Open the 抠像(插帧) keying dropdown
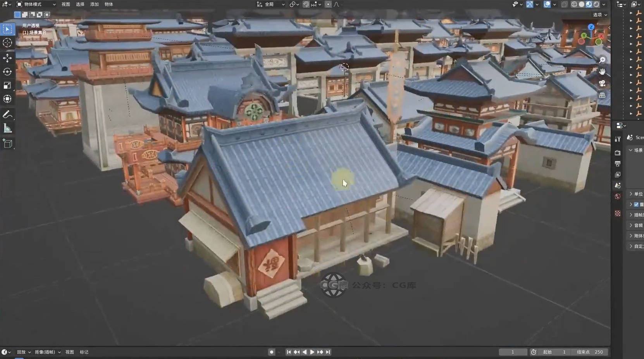This screenshot has width=644, height=359. coord(48,352)
